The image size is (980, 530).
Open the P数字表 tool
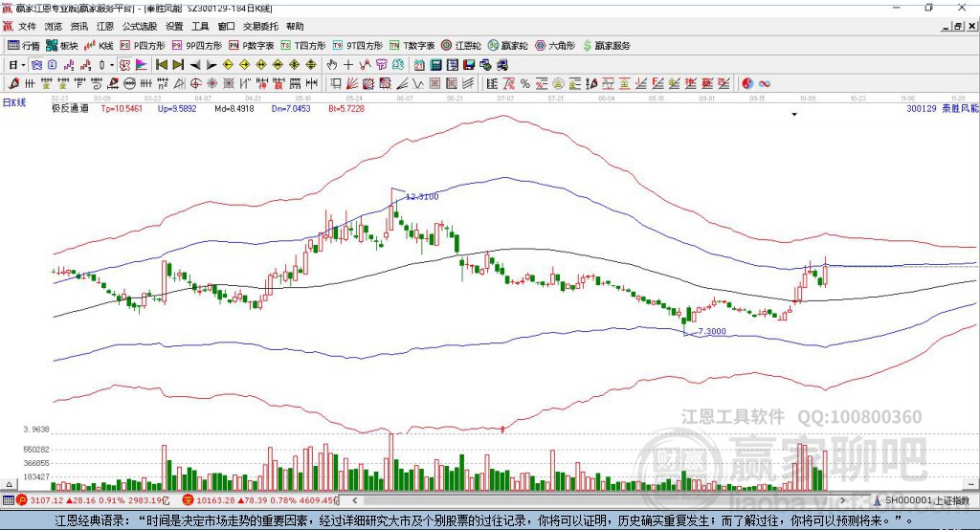252,46
